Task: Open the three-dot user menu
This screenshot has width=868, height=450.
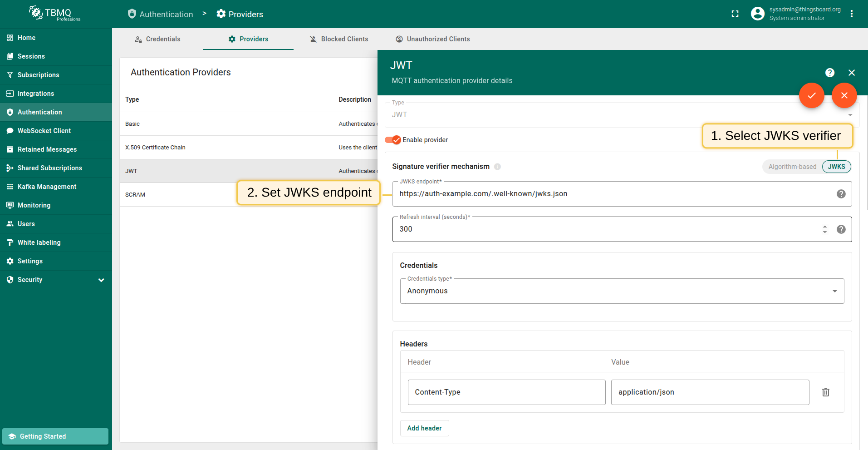Action: (851, 14)
